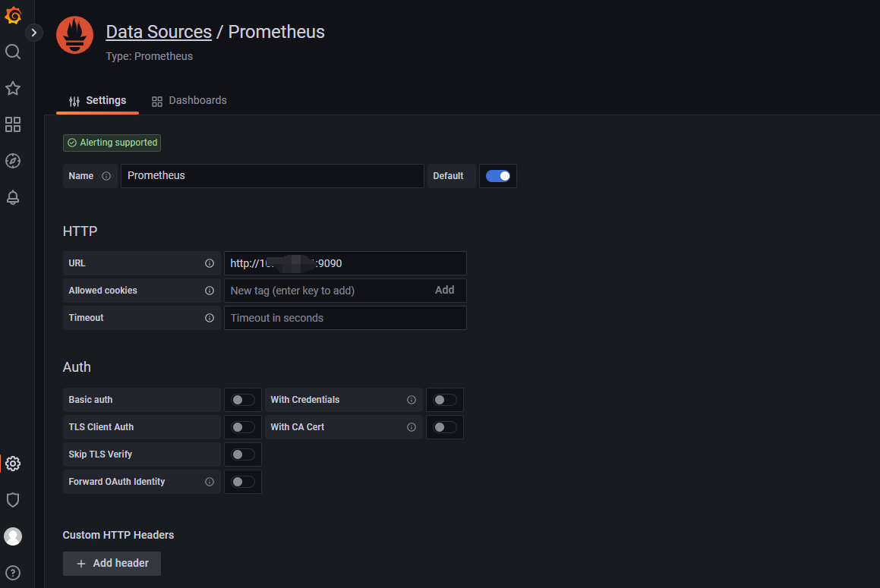The height and width of the screenshot is (588, 880).
Task: Click info icon beside With CA Cert
Action: point(412,428)
